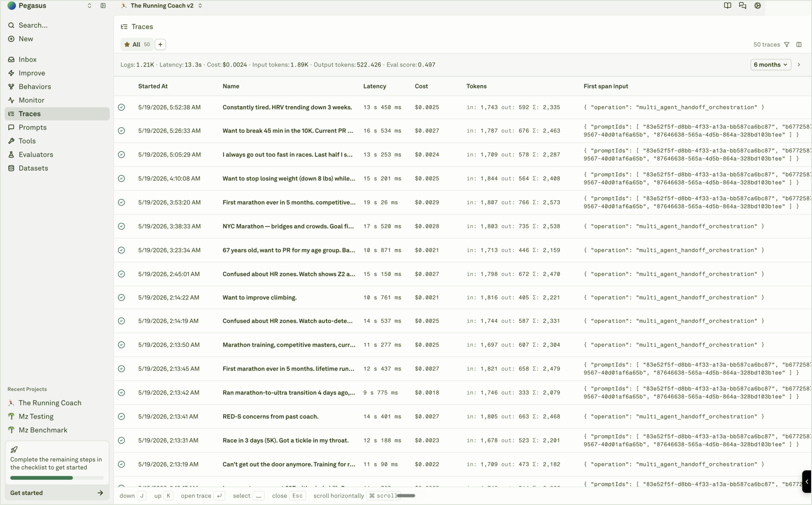This screenshot has width=812, height=505.
Task: Click the horizontal scrollbar thumb
Action: pos(406,496)
